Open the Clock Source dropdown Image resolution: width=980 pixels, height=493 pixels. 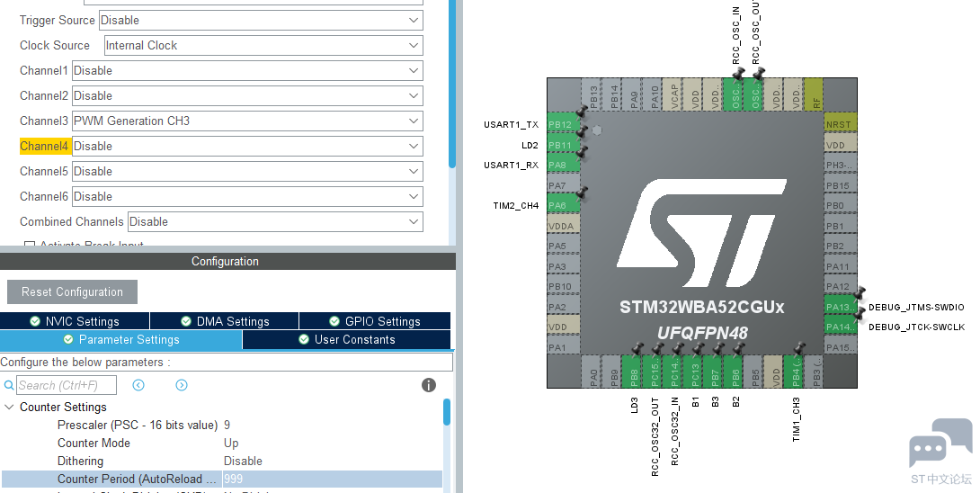(263, 45)
